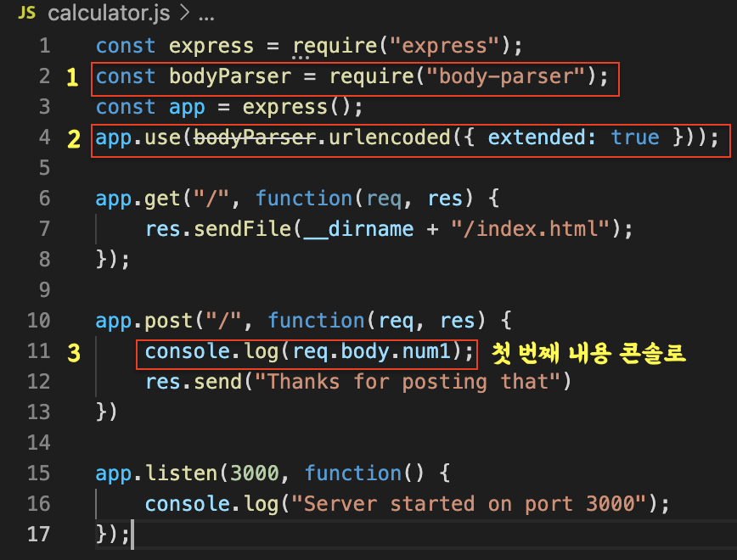Click line number 14 in gutter

(x=38, y=443)
